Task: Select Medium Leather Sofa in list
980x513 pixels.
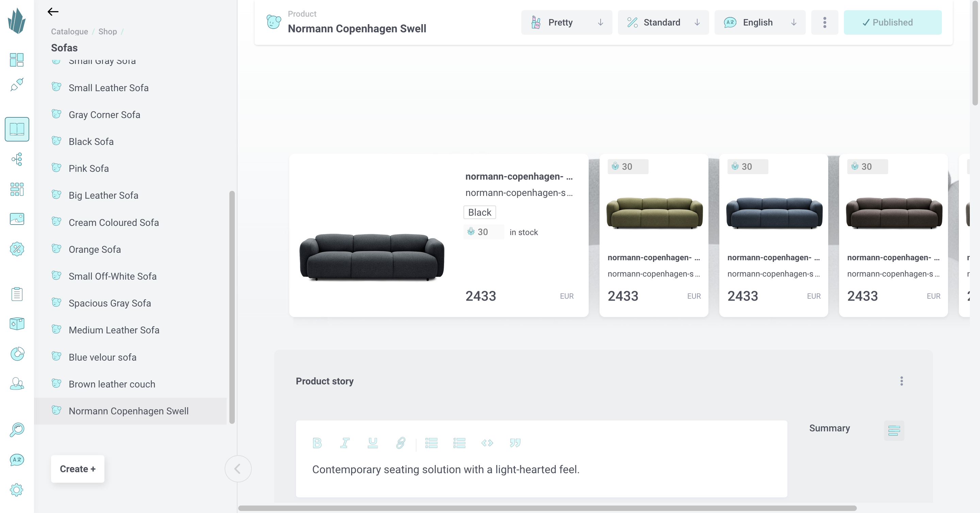Action: click(x=130, y=330)
